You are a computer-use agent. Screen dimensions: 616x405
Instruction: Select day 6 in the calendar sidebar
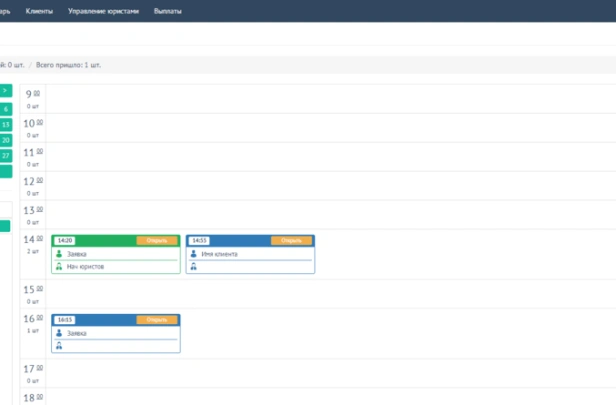point(6,109)
